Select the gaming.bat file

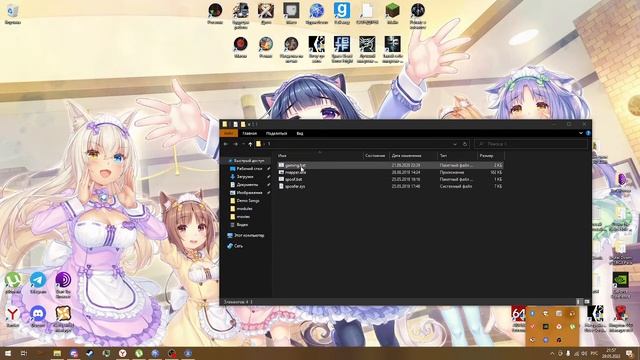[x=390, y=165]
